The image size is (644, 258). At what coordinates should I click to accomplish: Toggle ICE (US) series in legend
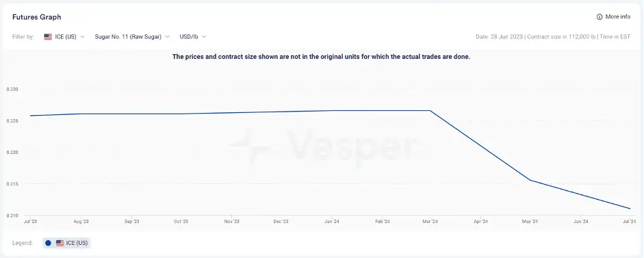(66, 243)
